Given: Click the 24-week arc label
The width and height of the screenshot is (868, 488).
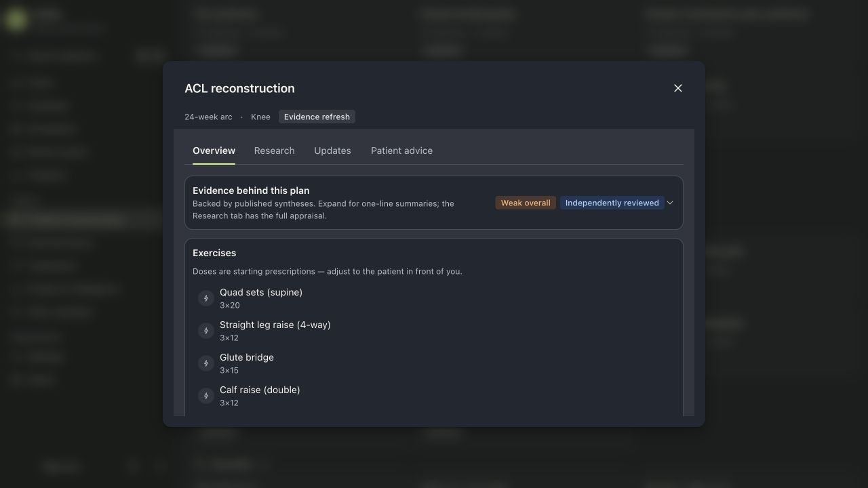Looking at the screenshot, I should click(208, 117).
